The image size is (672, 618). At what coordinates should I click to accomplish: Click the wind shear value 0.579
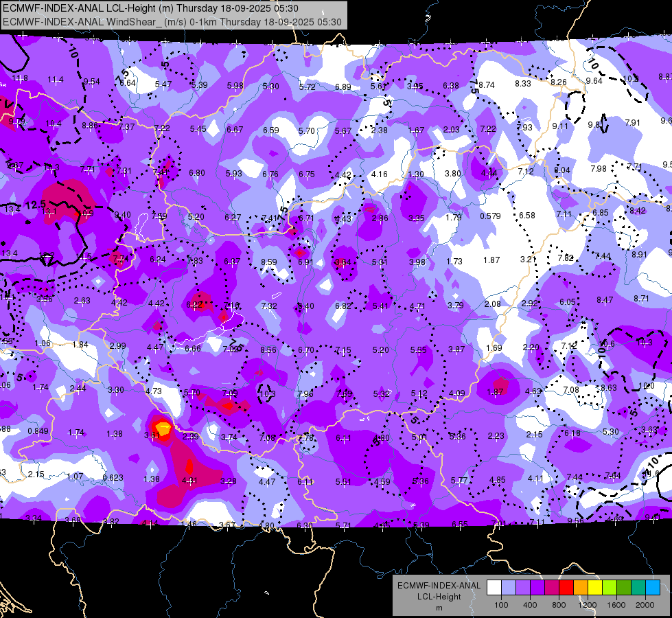click(x=490, y=216)
